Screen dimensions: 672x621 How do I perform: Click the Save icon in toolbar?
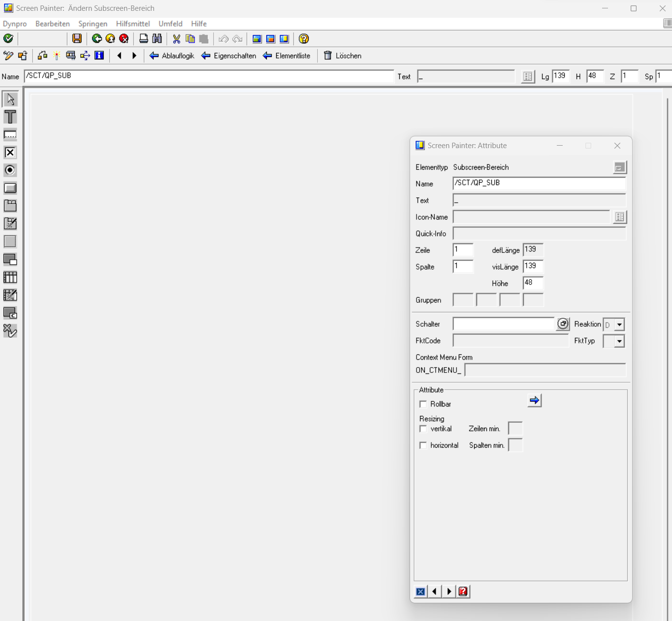coord(77,38)
